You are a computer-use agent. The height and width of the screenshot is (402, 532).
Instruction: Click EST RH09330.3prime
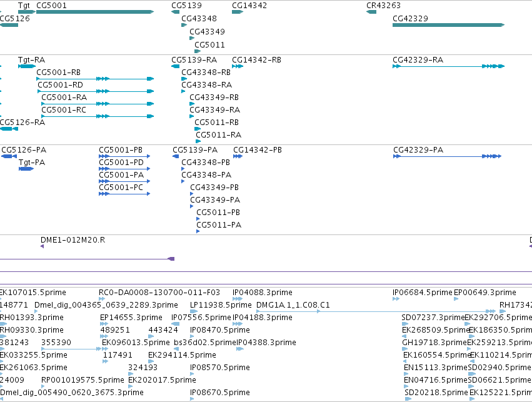point(31,330)
